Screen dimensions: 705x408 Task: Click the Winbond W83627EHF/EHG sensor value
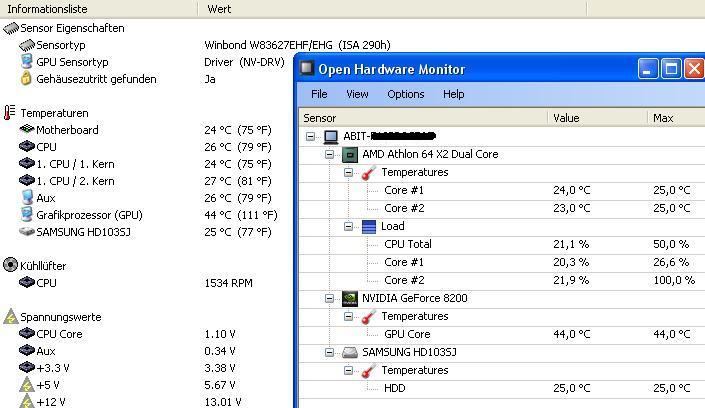coord(297,45)
